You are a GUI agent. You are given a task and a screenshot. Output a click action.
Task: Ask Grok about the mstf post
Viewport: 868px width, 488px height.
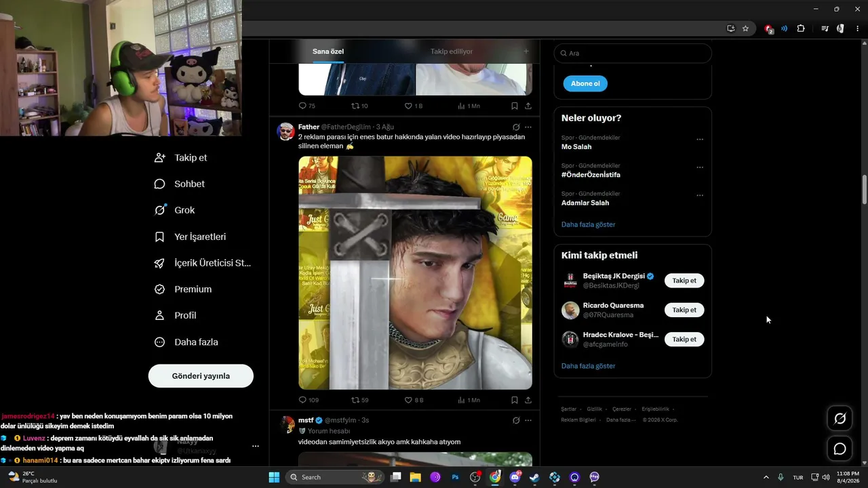point(516,420)
